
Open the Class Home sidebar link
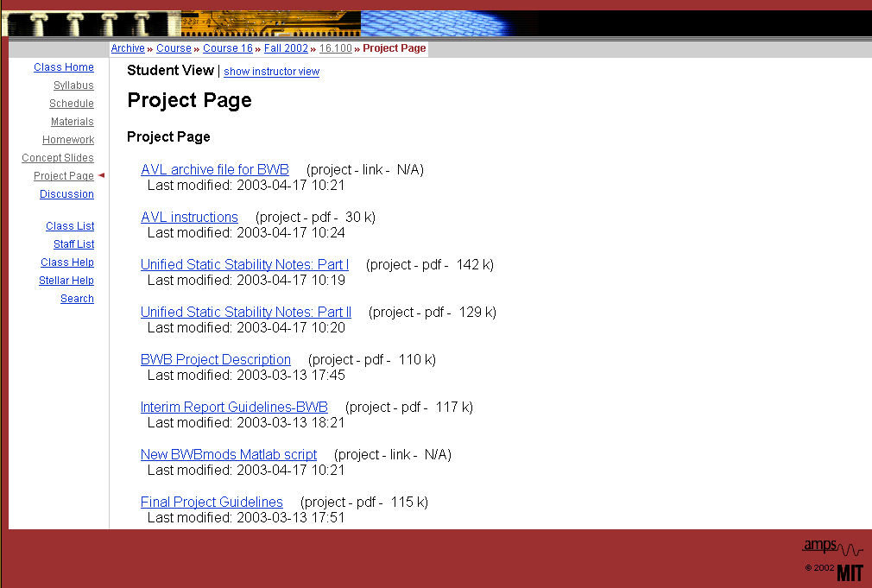(x=64, y=67)
